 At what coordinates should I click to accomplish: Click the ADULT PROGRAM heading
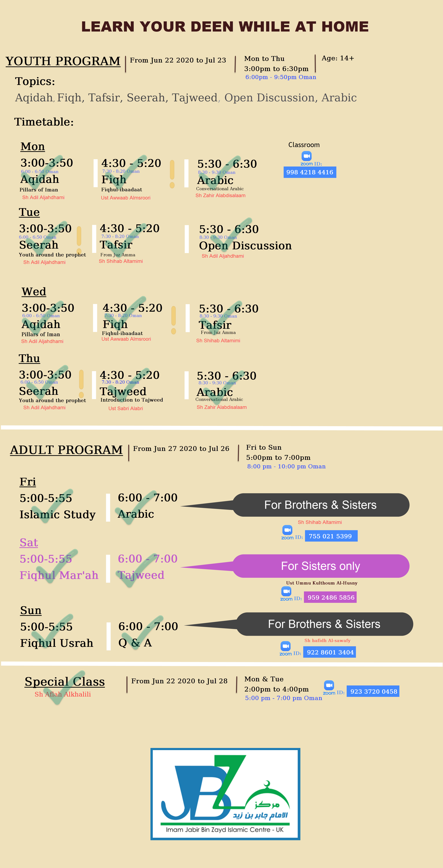[66, 450]
